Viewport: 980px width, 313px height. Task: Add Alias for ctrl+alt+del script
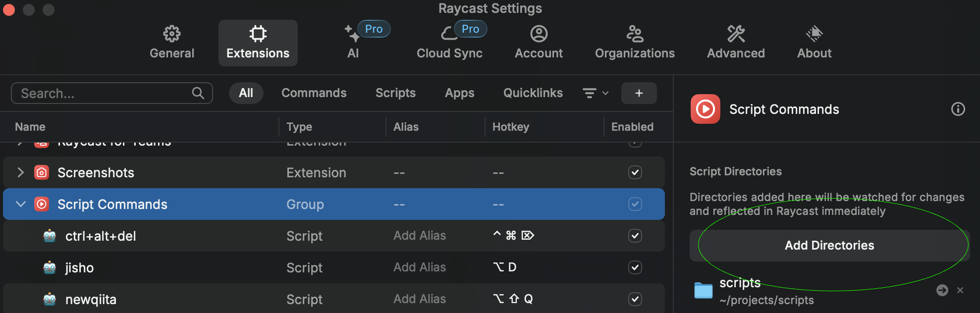[x=420, y=236]
